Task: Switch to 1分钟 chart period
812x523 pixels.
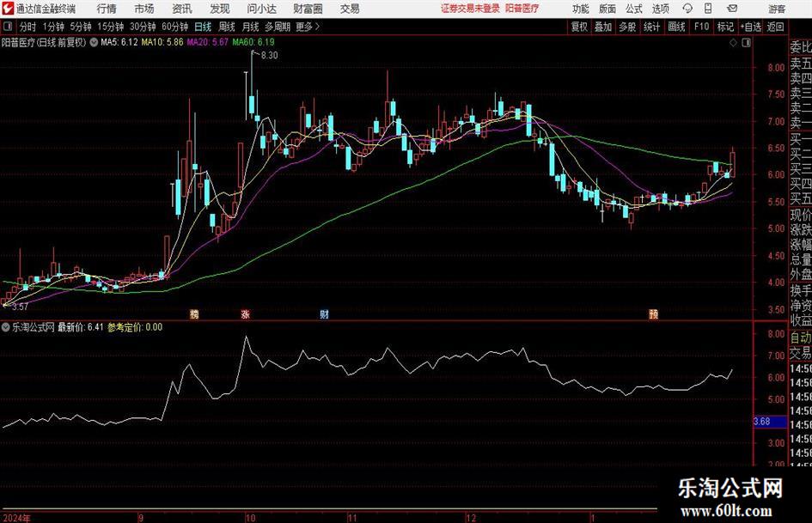Action: pos(53,27)
